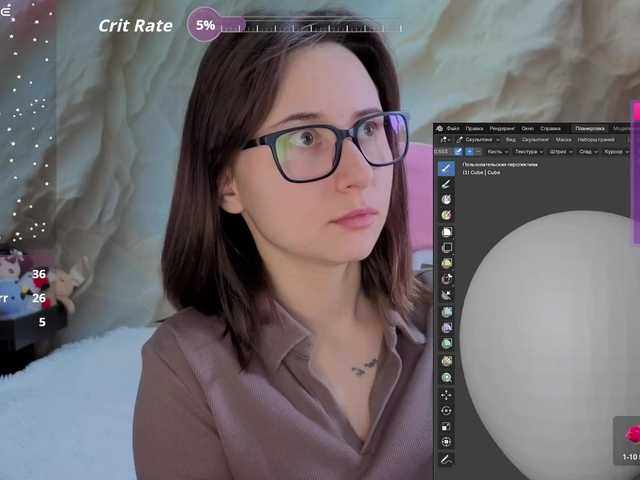Toggle radius pressure sensitivity button

458,151
